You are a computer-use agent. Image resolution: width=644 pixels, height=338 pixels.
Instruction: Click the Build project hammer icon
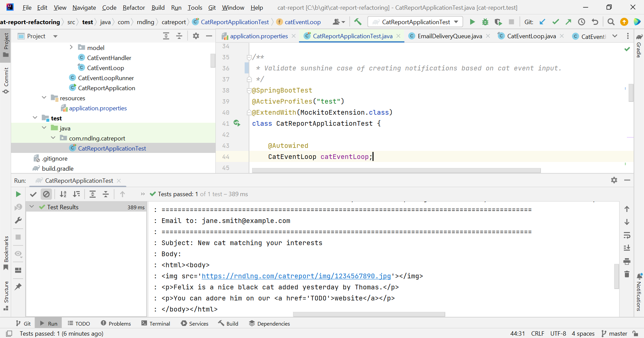click(358, 22)
